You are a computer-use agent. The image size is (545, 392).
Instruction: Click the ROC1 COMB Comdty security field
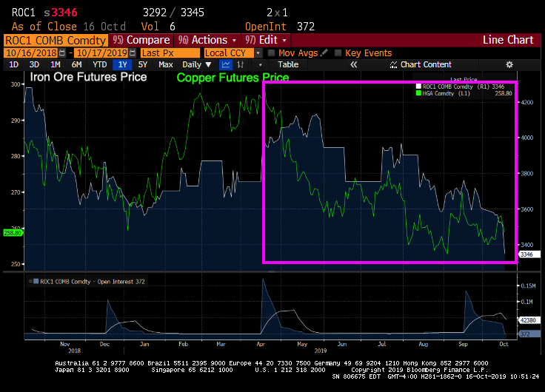coord(56,40)
